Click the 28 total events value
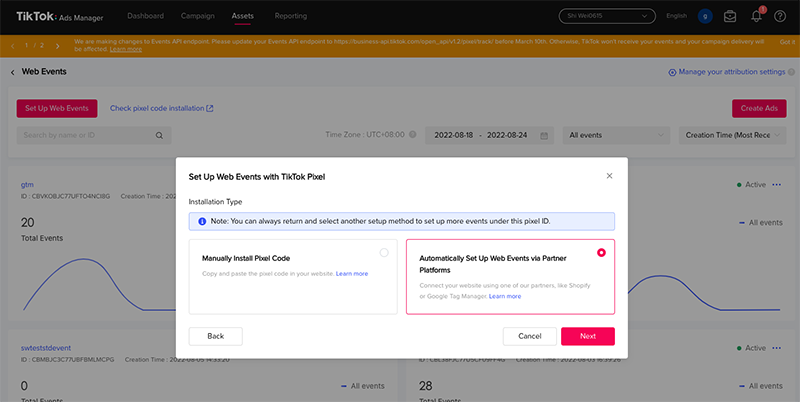This screenshot has width=800, height=402. [x=426, y=386]
